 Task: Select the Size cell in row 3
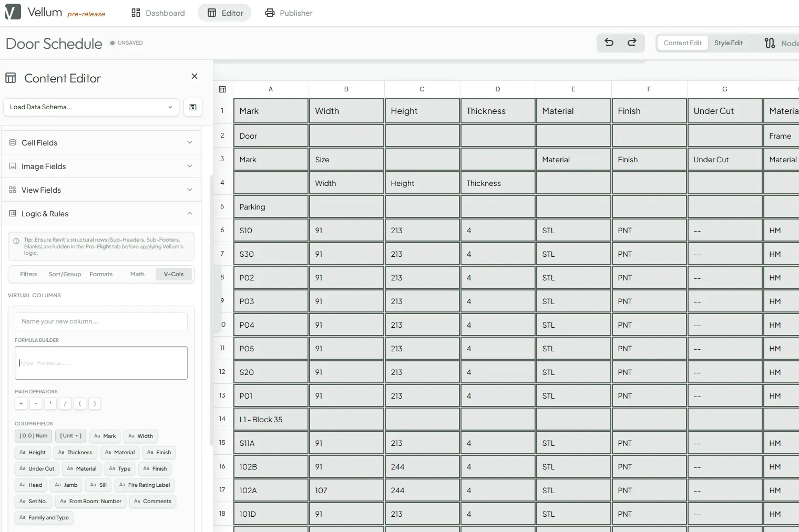[x=346, y=160]
